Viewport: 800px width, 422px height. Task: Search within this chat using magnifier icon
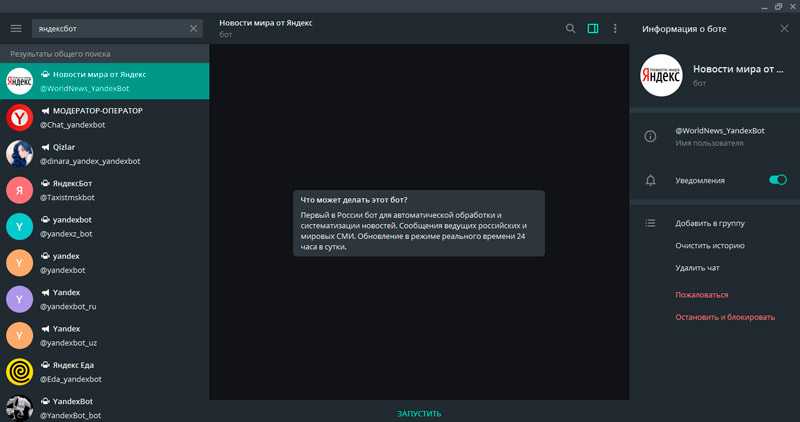tap(570, 29)
